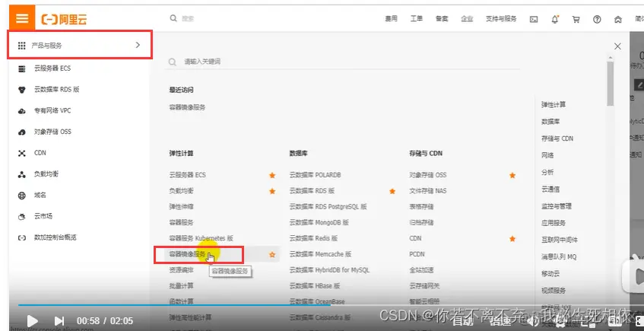Screen dimensions: 644x331
Task: Jump to 网络 in category index
Action: click(x=547, y=155)
